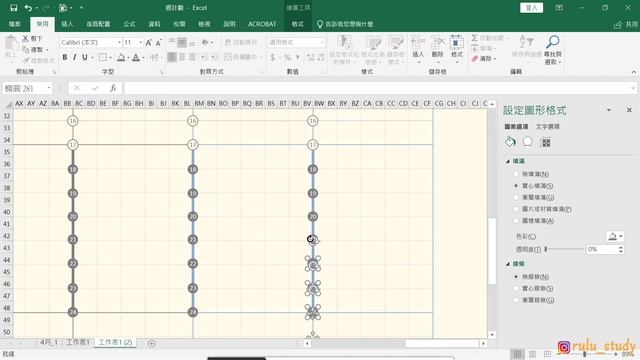Collapse the ribbon with the chevron
The width and height of the screenshot is (640, 360).
point(633,72)
